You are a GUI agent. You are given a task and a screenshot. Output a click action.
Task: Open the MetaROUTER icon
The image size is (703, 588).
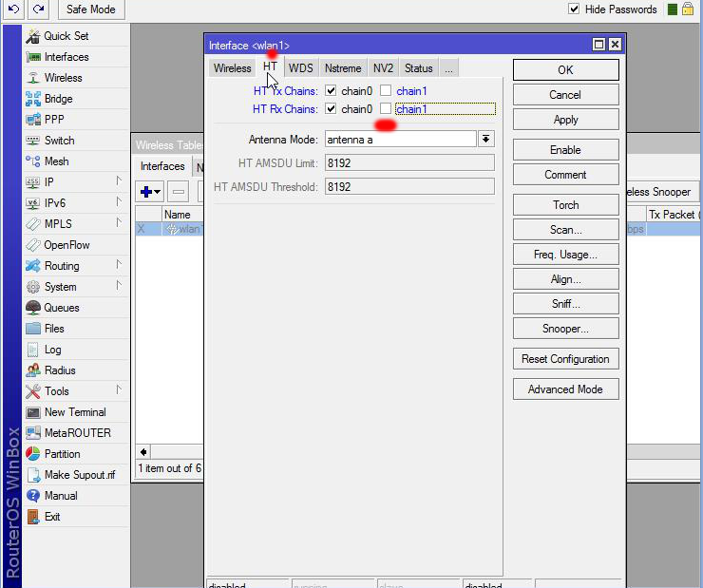coord(33,433)
